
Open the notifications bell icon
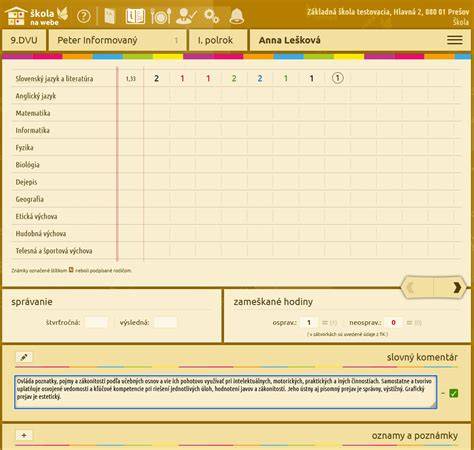click(x=237, y=16)
